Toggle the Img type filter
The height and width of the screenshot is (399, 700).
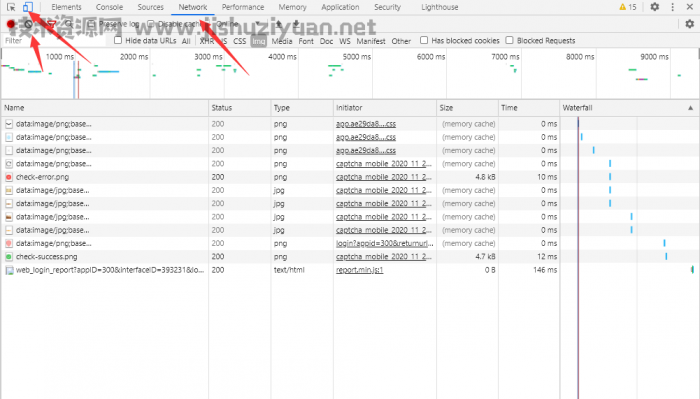pyautogui.click(x=258, y=41)
